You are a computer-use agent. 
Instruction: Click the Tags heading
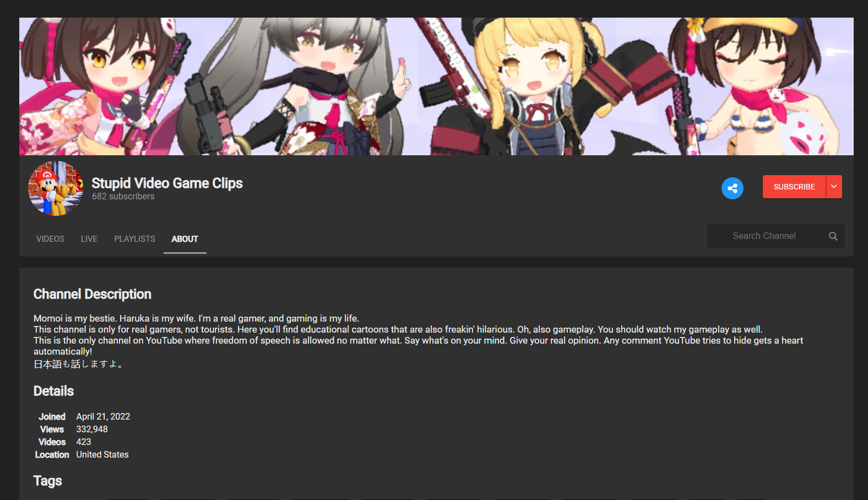point(47,481)
